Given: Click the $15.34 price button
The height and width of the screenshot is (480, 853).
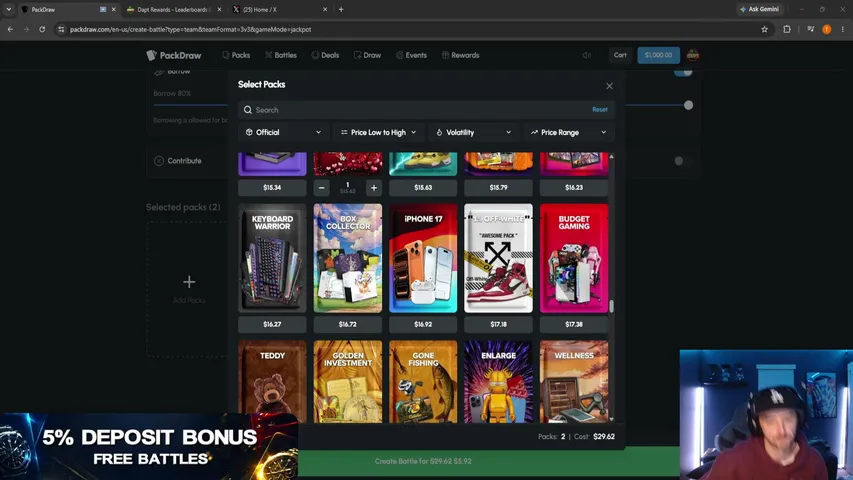Looking at the screenshot, I should click(272, 188).
